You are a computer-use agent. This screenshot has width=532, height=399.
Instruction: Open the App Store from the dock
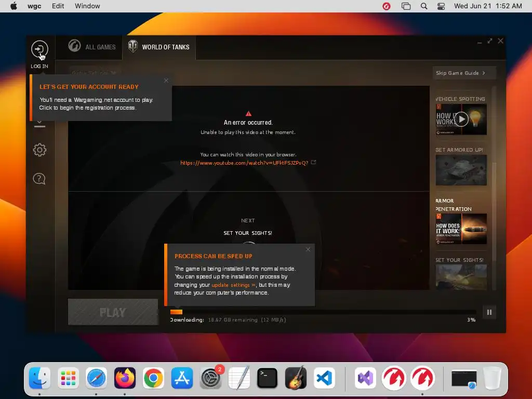[x=182, y=378]
